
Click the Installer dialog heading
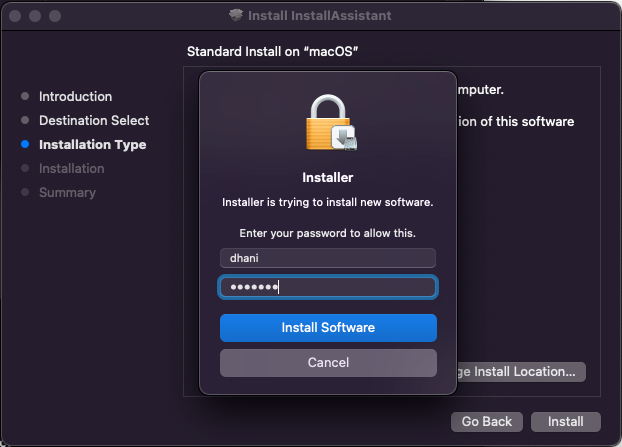[x=328, y=177]
